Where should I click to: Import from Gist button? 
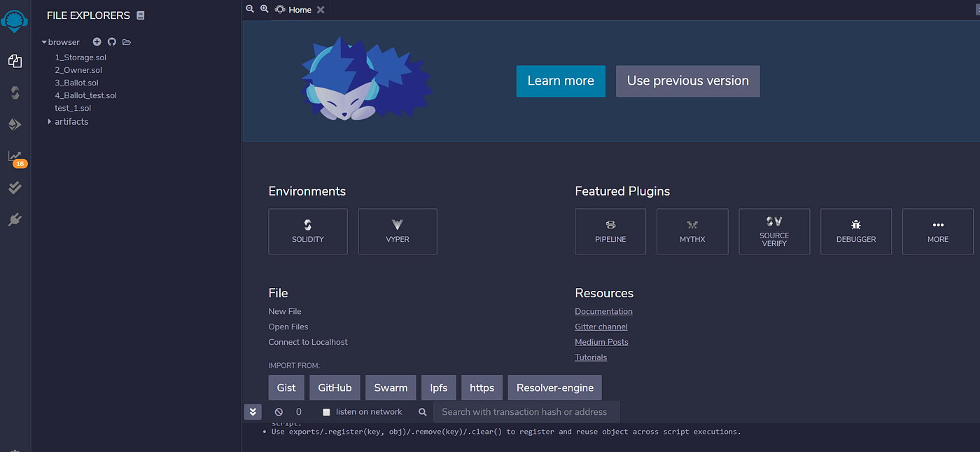point(286,388)
